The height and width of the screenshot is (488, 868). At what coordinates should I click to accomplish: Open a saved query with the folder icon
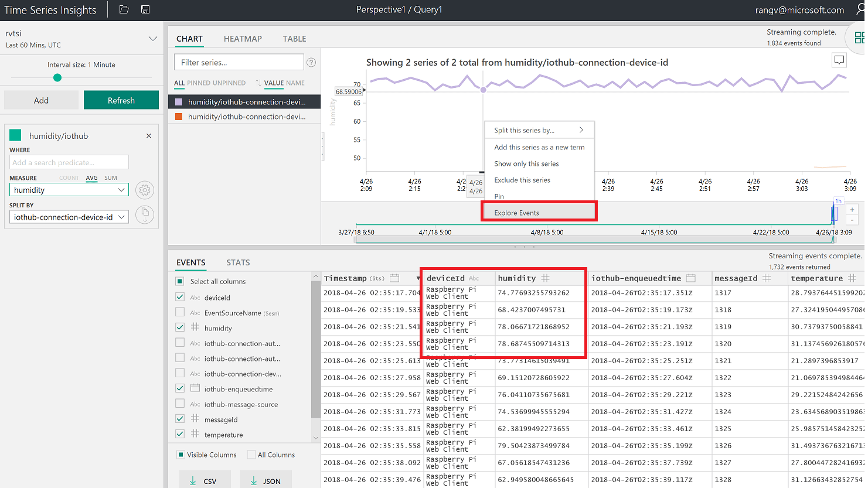125,9
